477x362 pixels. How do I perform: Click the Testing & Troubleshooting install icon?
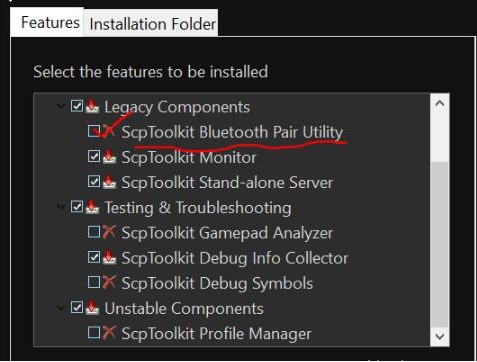tap(92, 207)
